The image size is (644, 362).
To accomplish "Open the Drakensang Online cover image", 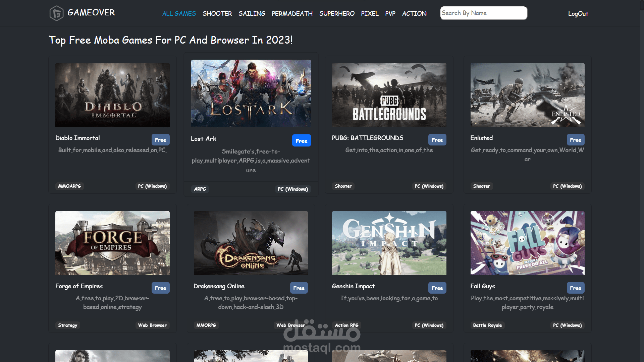I will point(251,243).
